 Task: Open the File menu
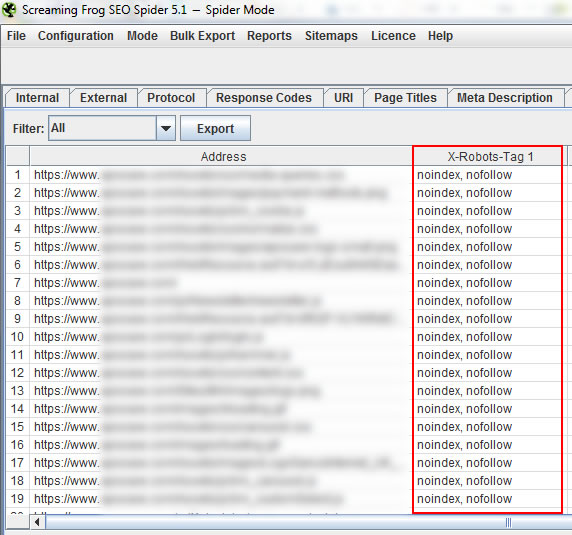point(16,36)
